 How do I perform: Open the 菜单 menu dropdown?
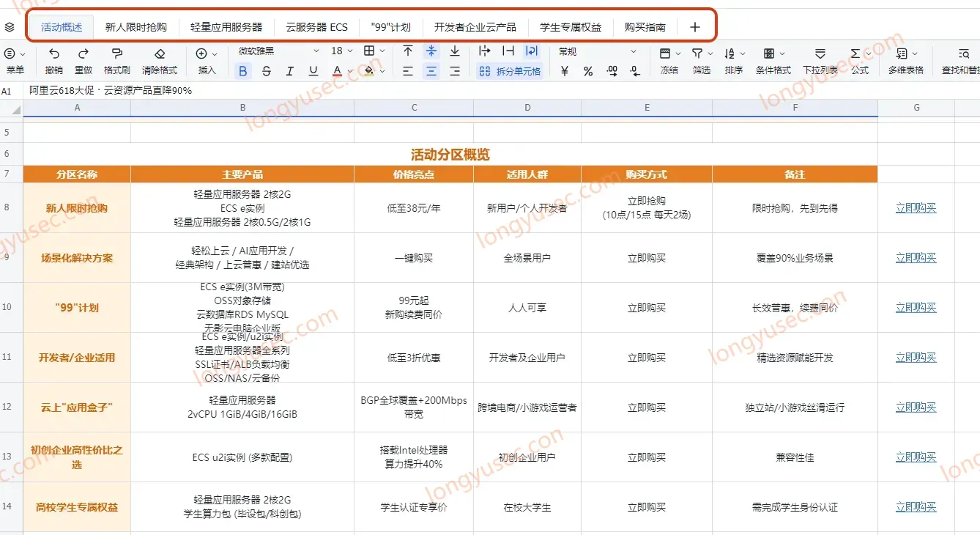[15, 60]
